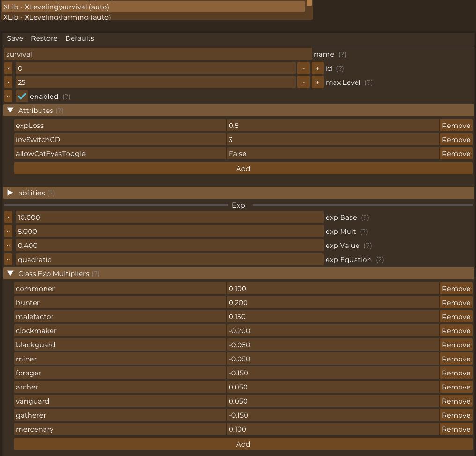
Task: Show help tooltip for name
Action: tap(342, 54)
